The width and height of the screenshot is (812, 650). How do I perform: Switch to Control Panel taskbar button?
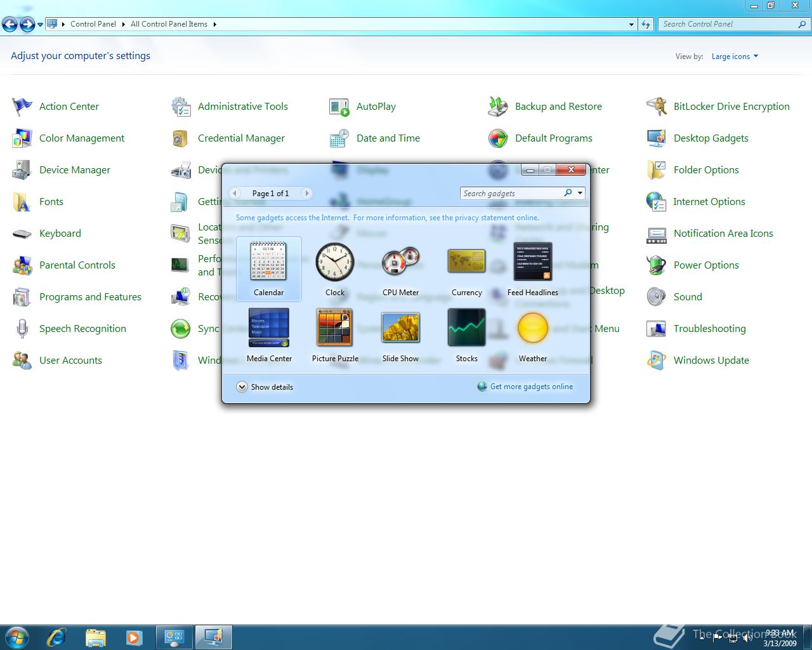[174, 637]
